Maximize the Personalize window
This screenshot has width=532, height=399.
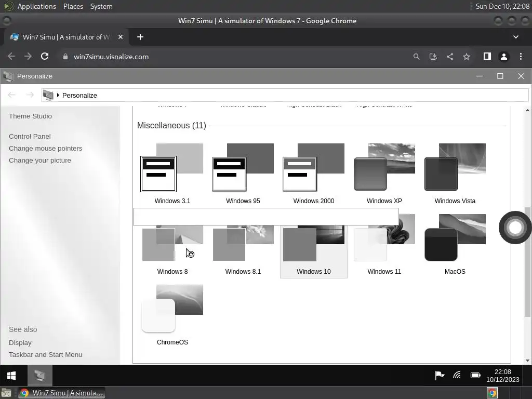500,76
